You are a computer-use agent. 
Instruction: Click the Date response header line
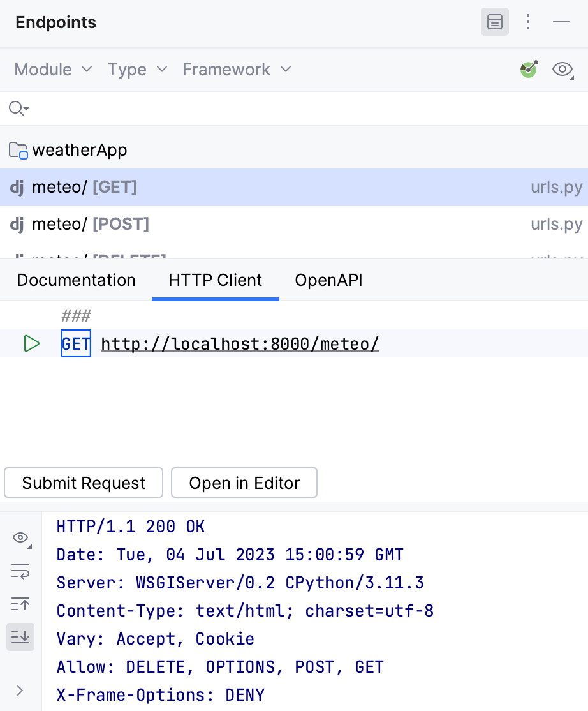(x=230, y=555)
